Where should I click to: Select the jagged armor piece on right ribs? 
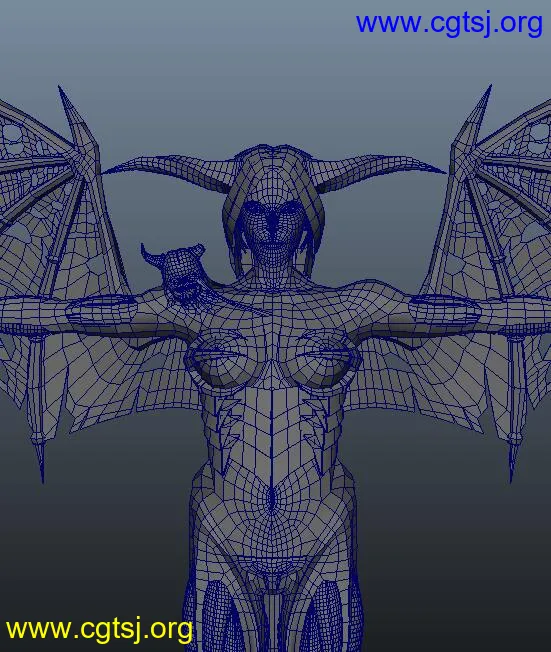tap(318, 430)
